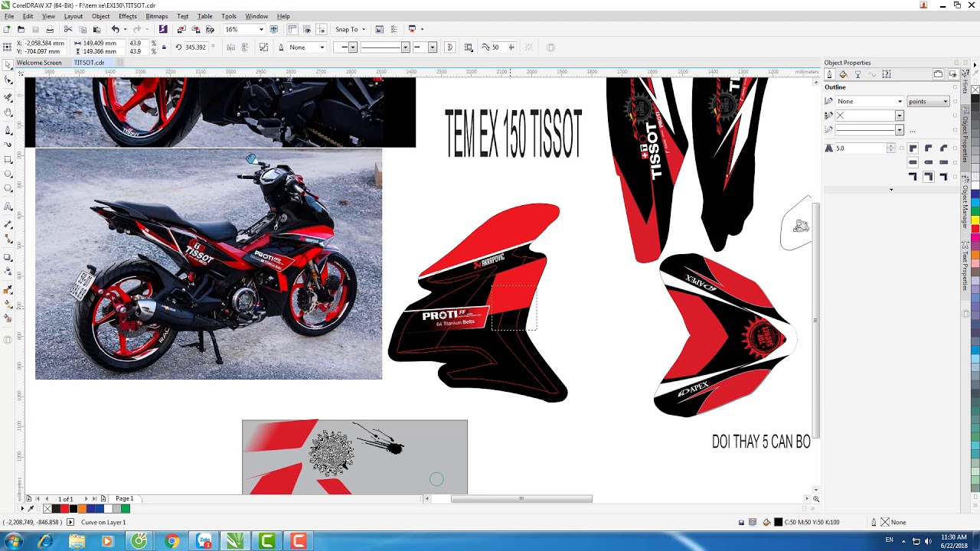
Task: Click orange swatch in document palette
Action: [x=82, y=509]
